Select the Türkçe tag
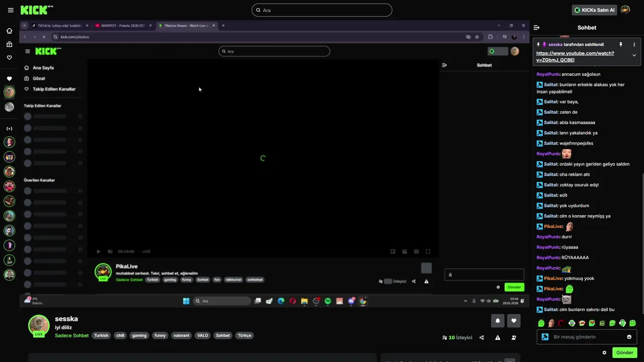 244,335
